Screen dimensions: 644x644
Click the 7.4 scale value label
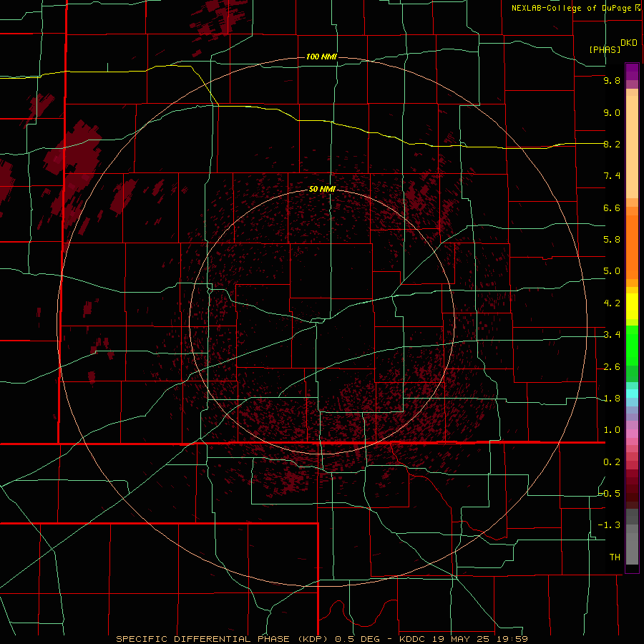[612, 176]
